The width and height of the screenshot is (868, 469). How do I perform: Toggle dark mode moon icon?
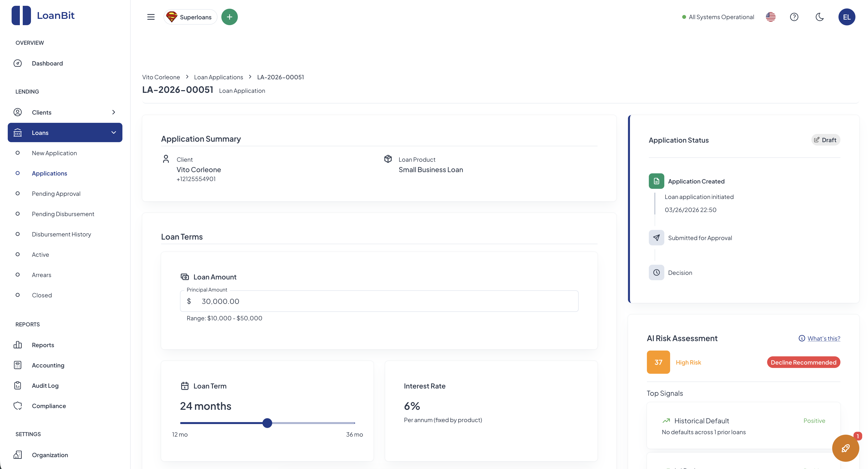coord(819,17)
